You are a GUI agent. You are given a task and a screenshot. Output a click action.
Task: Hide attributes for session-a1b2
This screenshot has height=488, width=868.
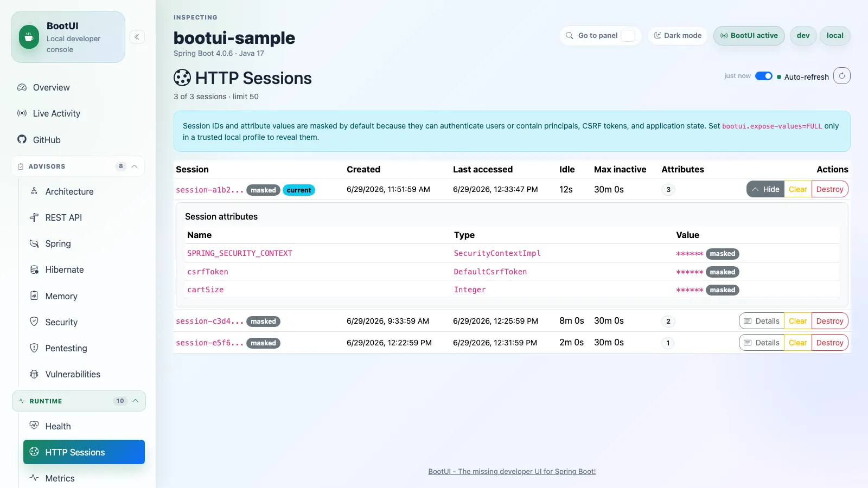point(765,189)
